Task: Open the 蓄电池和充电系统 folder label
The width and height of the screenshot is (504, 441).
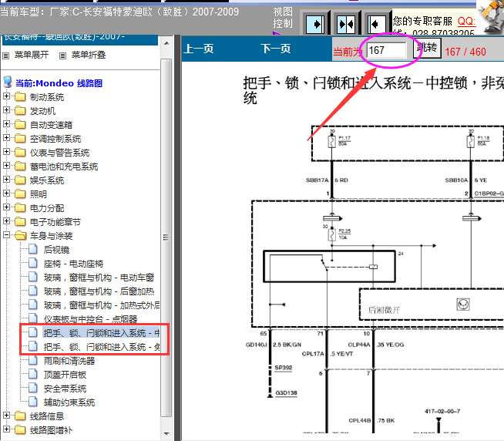Action: 64,167
